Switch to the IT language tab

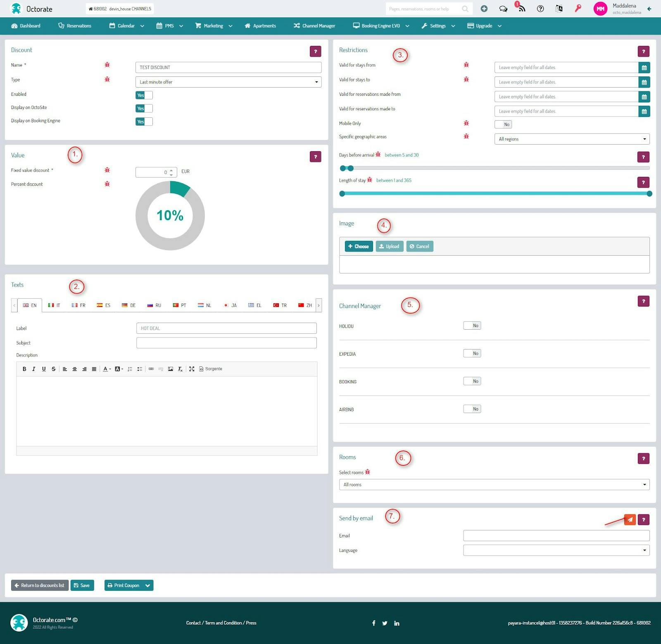click(x=54, y=305)
